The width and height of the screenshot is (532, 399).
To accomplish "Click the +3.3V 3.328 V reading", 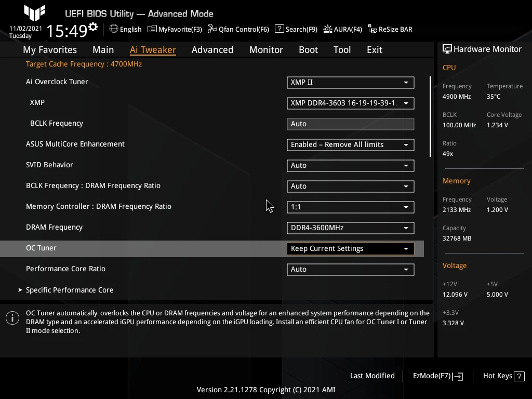I will click(453, 323).
